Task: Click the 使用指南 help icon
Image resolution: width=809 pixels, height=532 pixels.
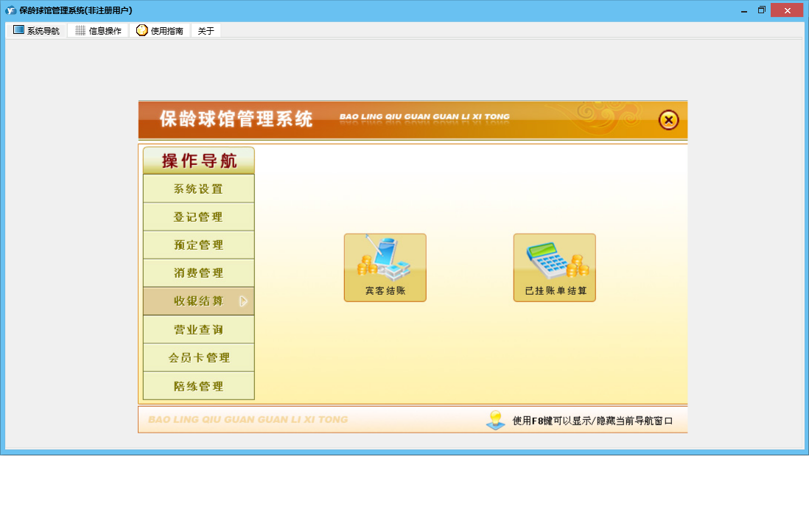Action: 142,30
